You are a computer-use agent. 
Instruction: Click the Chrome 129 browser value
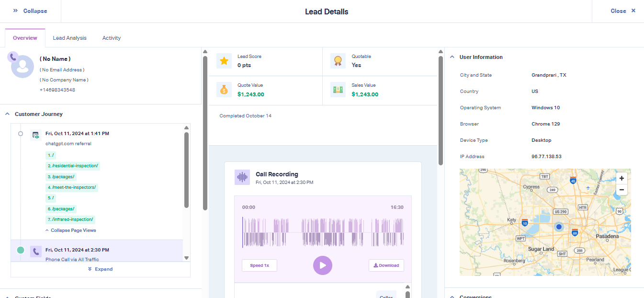pos(546,124)
